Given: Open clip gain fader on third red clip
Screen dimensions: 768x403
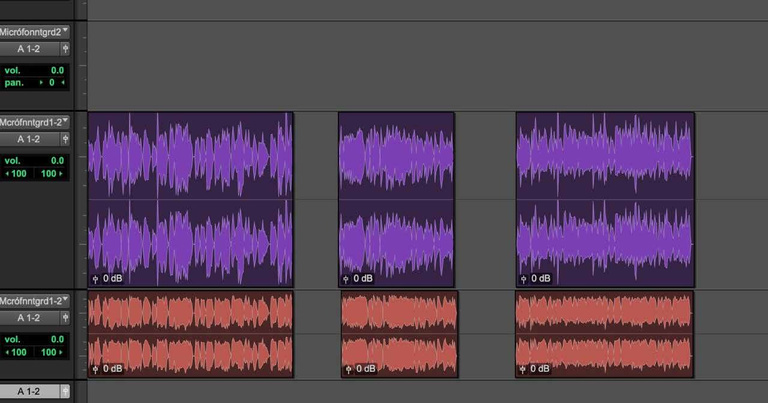Looking at the screenshot, I should [x=523, y=369].
